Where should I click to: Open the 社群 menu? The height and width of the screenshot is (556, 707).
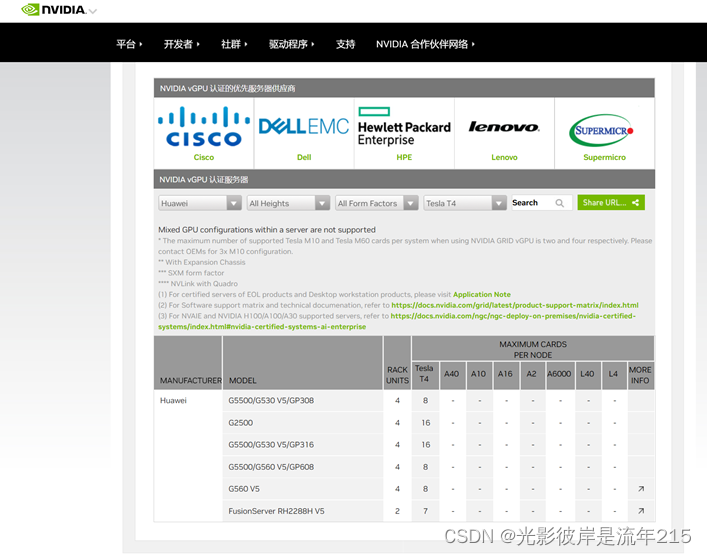point(234,44)
